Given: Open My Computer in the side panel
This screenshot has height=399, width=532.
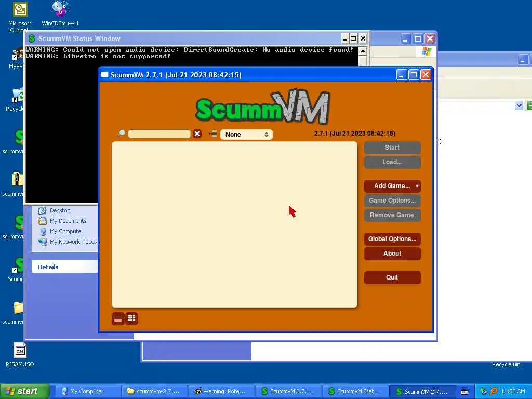Looking at the screenshot, I should point(66,231).
